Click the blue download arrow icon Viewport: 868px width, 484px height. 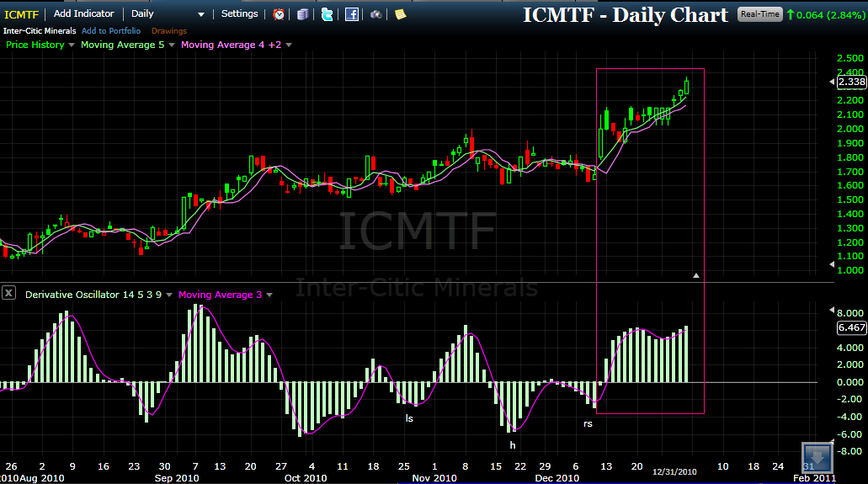(817, 457)
